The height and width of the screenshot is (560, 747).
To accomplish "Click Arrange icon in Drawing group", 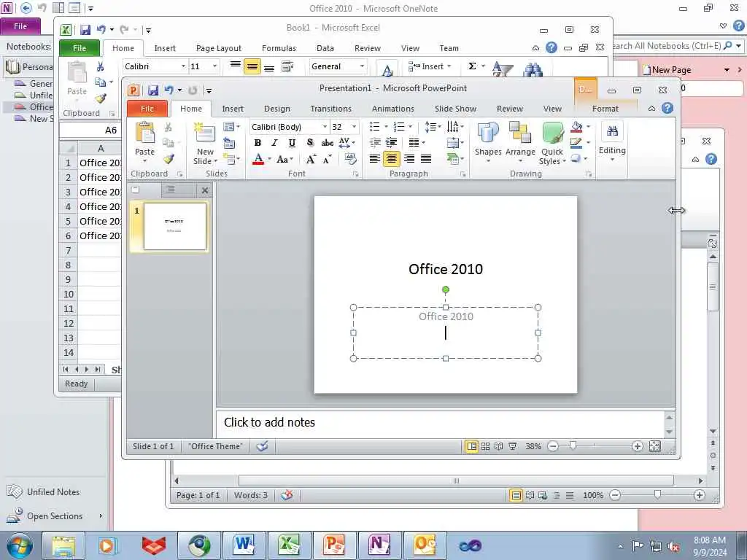I will (519, 133).
